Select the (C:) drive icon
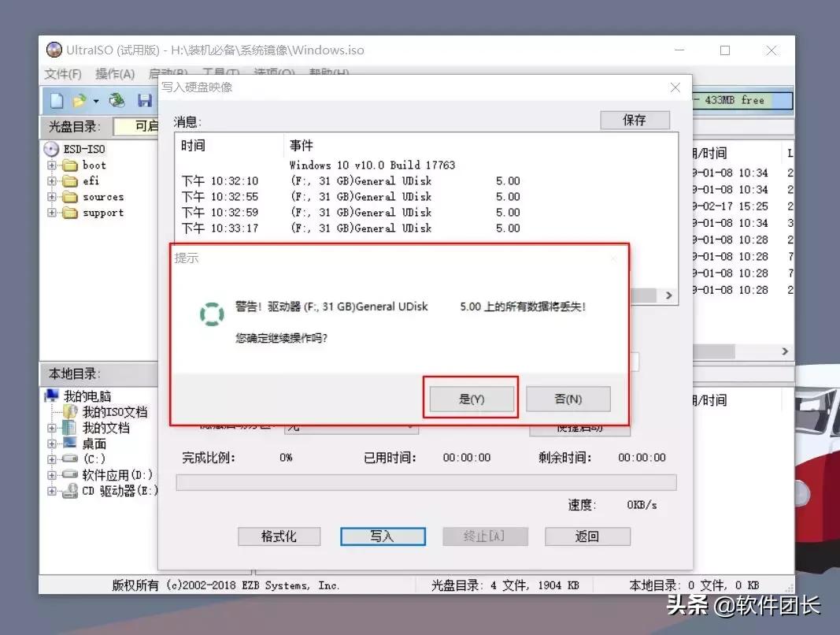This screenshot has width=840, height=635. 68,459
